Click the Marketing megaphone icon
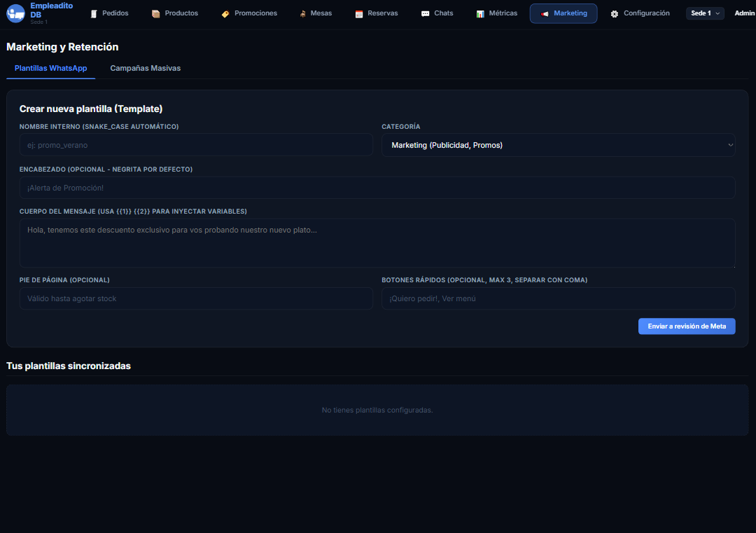 click(545, 14)
